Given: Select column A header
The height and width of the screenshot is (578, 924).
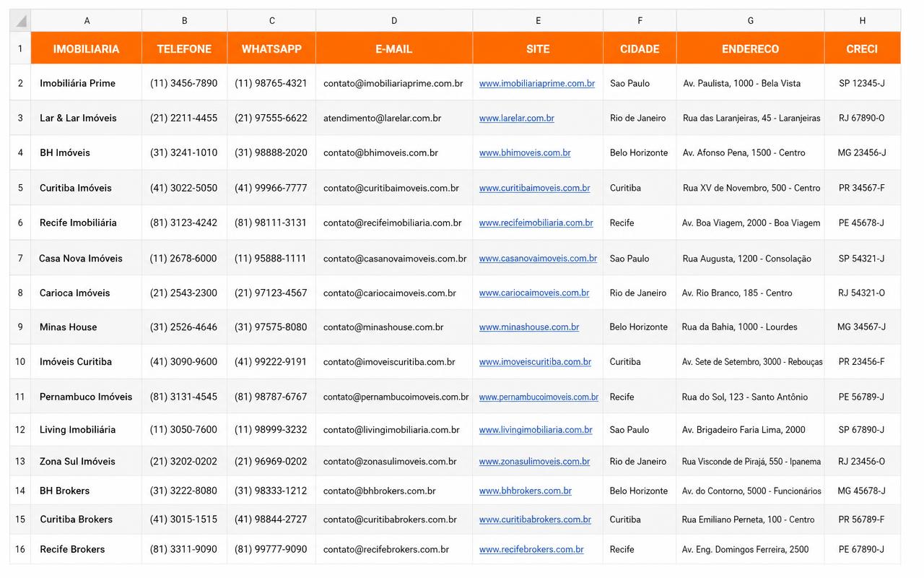Looking at the screenshot, I should click(87, 21).
